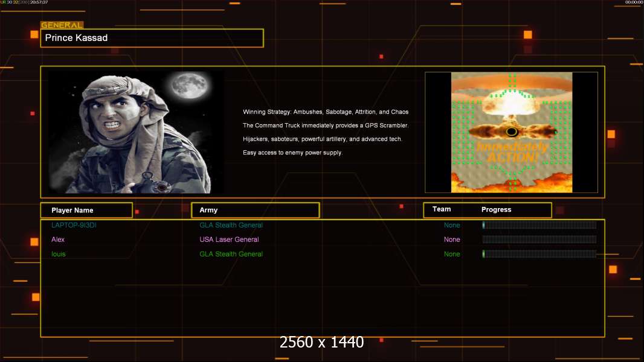Click the Winning Strategy description line
This screenshot has height=362, width=644.
326,112
